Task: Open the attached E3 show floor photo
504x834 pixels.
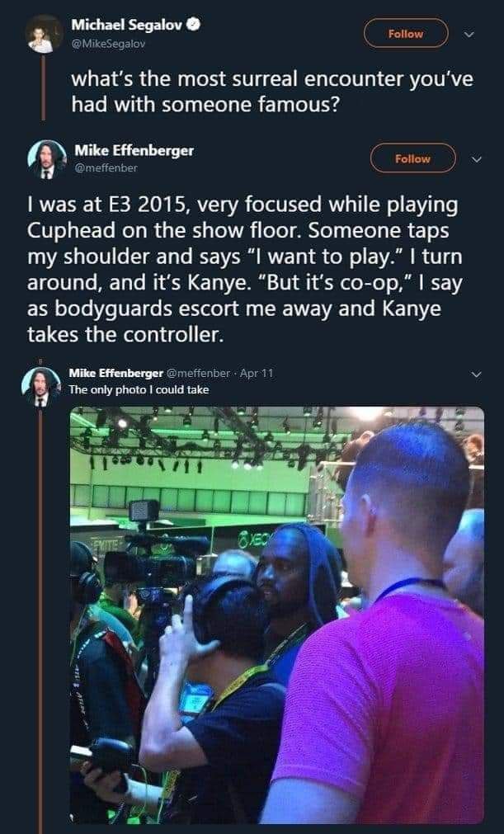Action: click(277, 615)
